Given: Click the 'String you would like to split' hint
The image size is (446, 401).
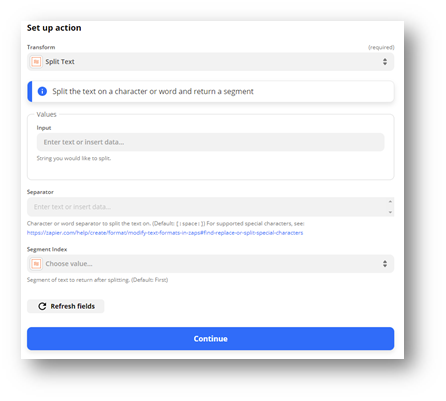Looking at the screenshot, I should [x=74, y=158].
